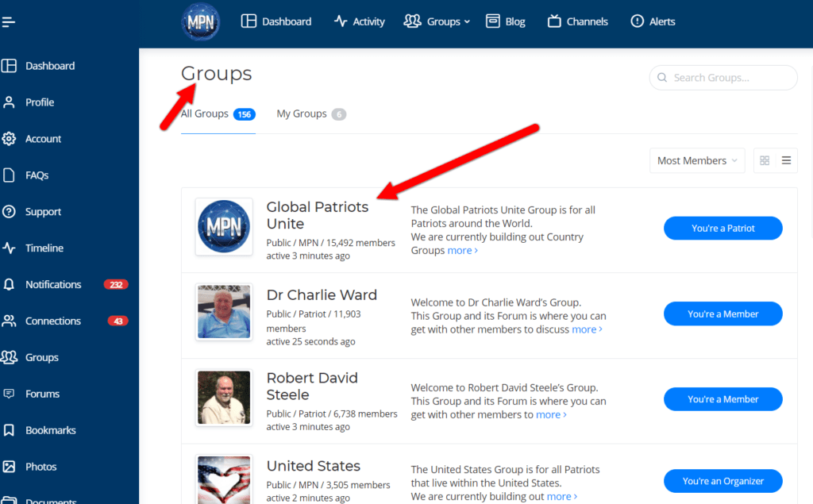Switch to grid view layout
813x504 pixels.
pyautogui.click(x=765, y=160)
